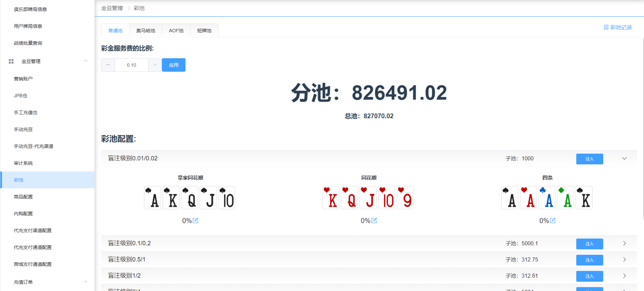Click edit icon under 同花顺 percentage

click(374, 220)
